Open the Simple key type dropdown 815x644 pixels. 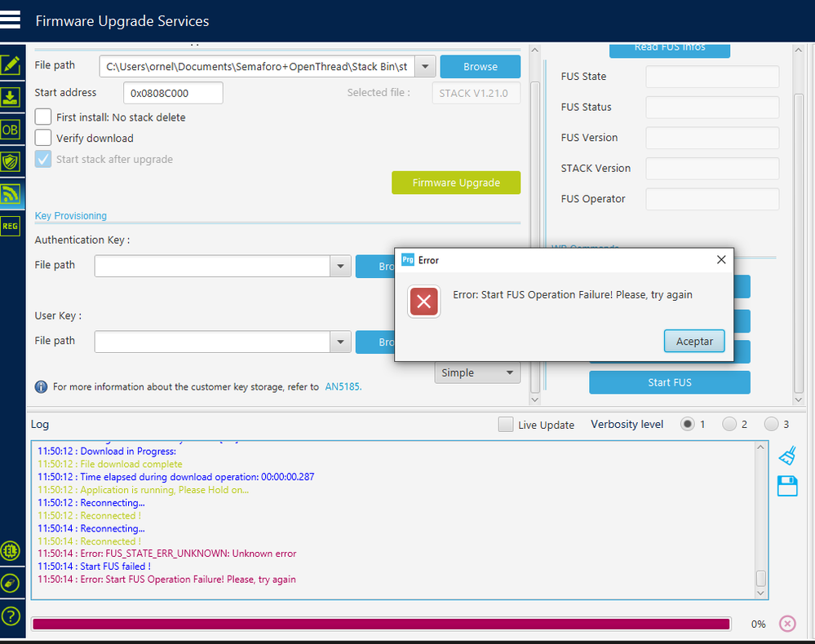coord(477,373)
